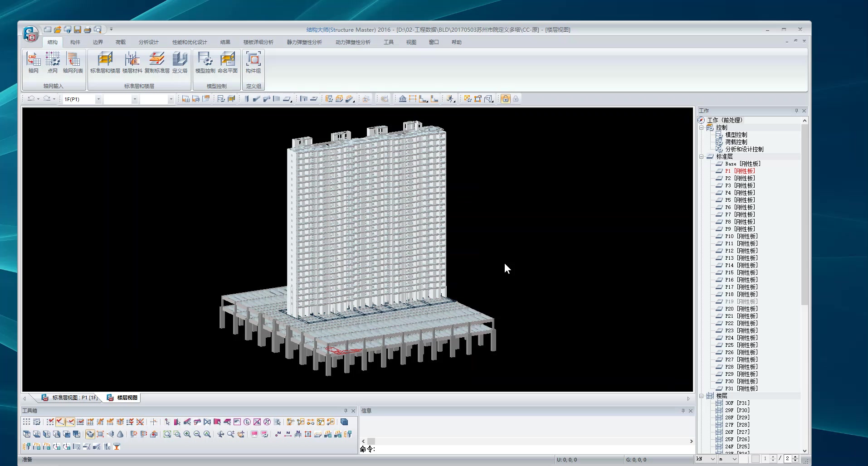
Task: Open the m length unit dropdown
Action: point(734,459)
